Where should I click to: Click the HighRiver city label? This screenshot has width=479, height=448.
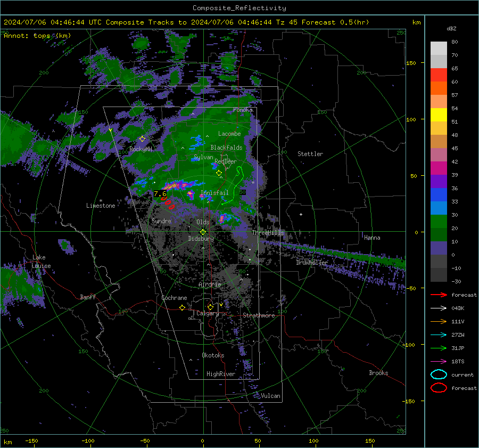coord(220,374)
